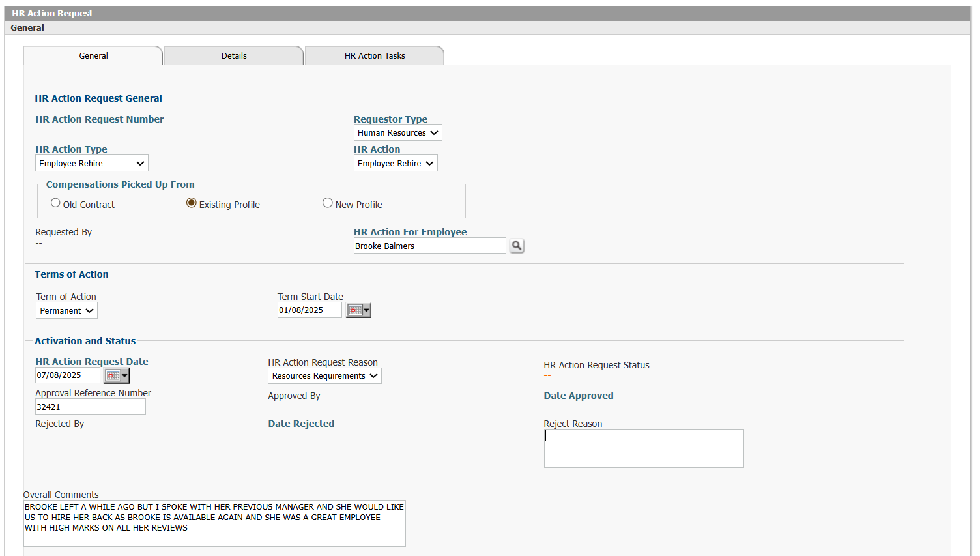Open the Term Start Date calendar picker

[x=358, y=310]
